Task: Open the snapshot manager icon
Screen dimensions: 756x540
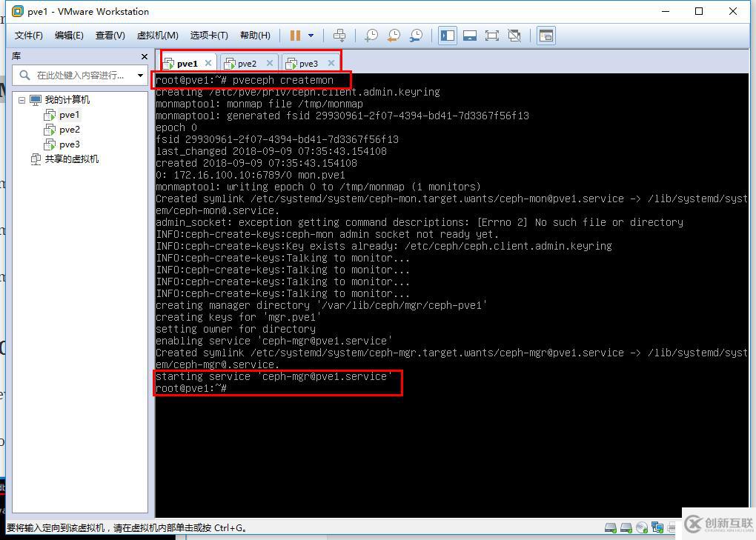Action: point(416,35)
